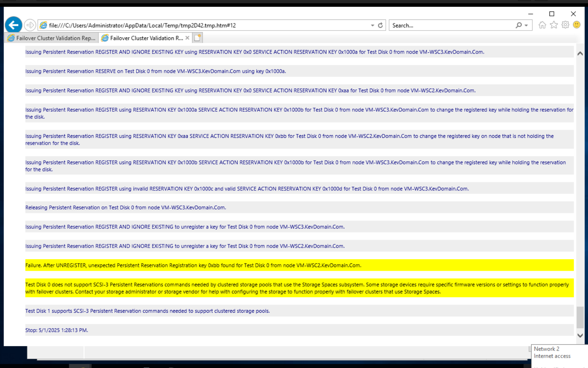The image size is (588, 368).
Task: Click the Forward navigation arrow
Action: pos(30,25)
